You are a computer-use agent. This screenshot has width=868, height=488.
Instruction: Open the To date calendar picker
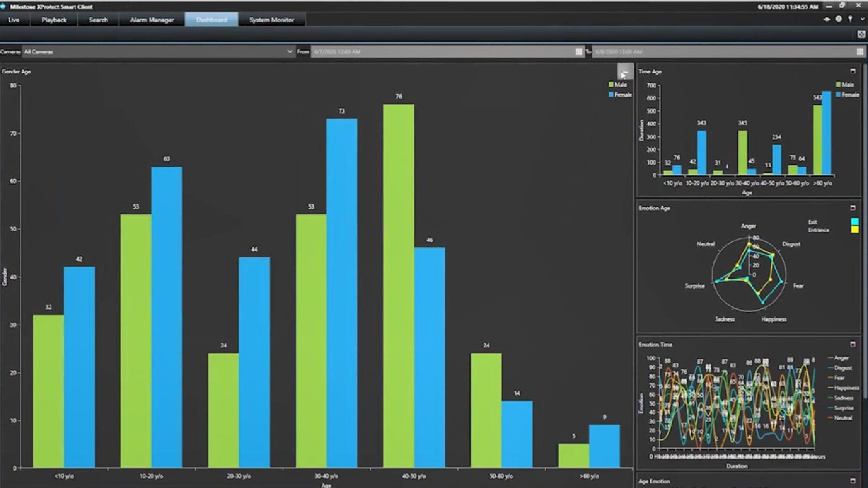click(860, 52)
